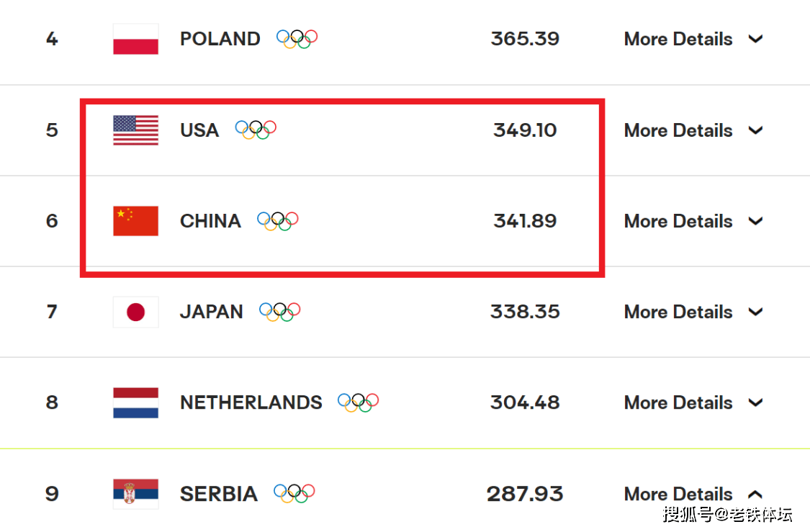
Task: Click the USA score 349.10
Action: [x=525, y=130]
